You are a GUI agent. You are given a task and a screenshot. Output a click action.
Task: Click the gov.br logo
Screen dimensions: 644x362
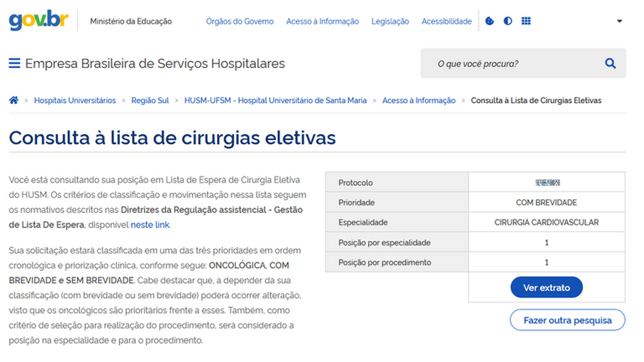click(38, 21)
